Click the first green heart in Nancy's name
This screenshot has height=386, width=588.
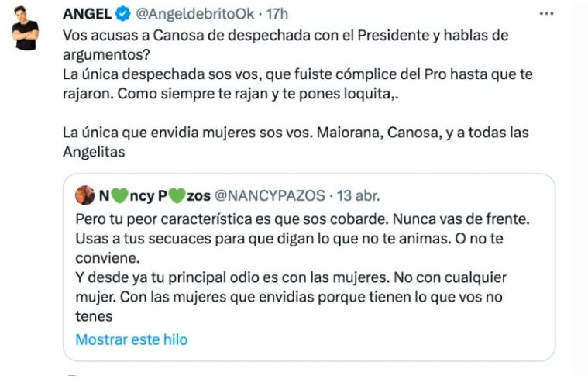116,196
